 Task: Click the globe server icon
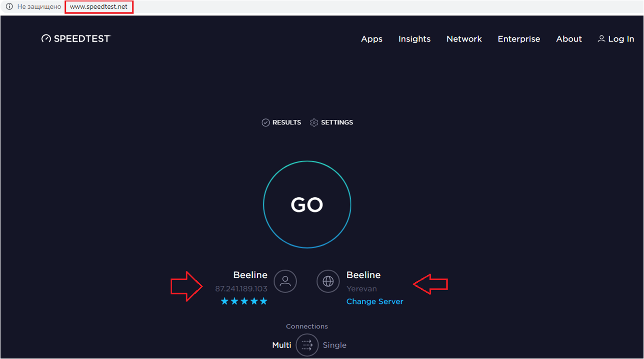point(328,281)
